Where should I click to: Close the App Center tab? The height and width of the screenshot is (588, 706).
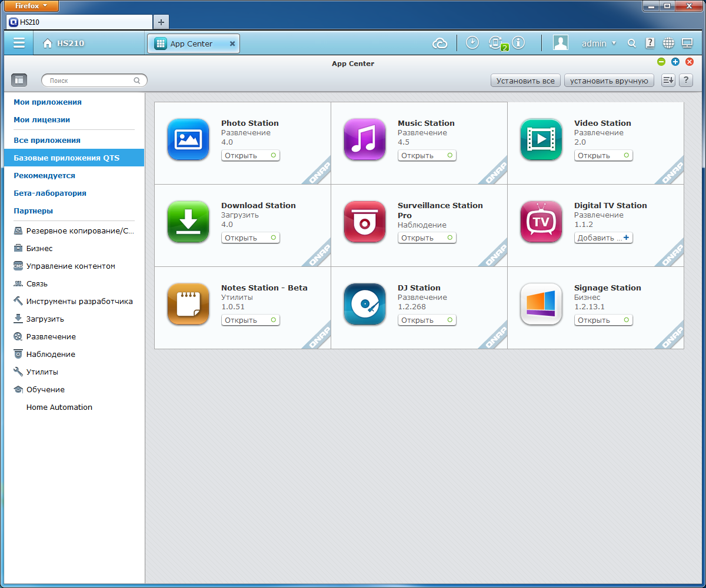pos(232,44)
